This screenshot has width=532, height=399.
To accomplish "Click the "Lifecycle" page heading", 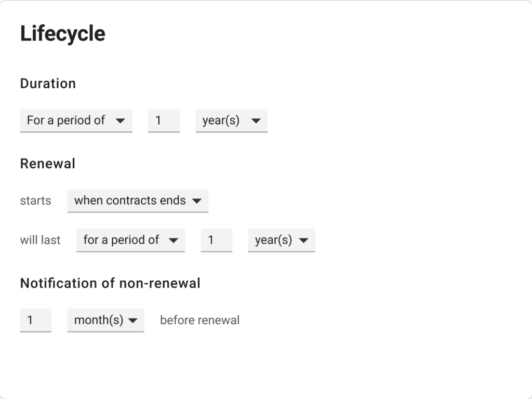I will [62, 34].
